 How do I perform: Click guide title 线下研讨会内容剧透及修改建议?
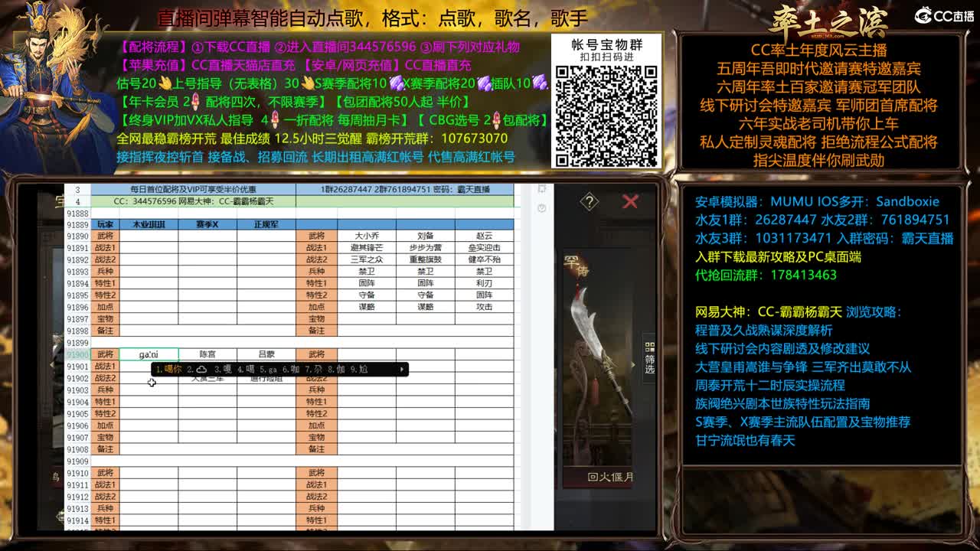782,348
